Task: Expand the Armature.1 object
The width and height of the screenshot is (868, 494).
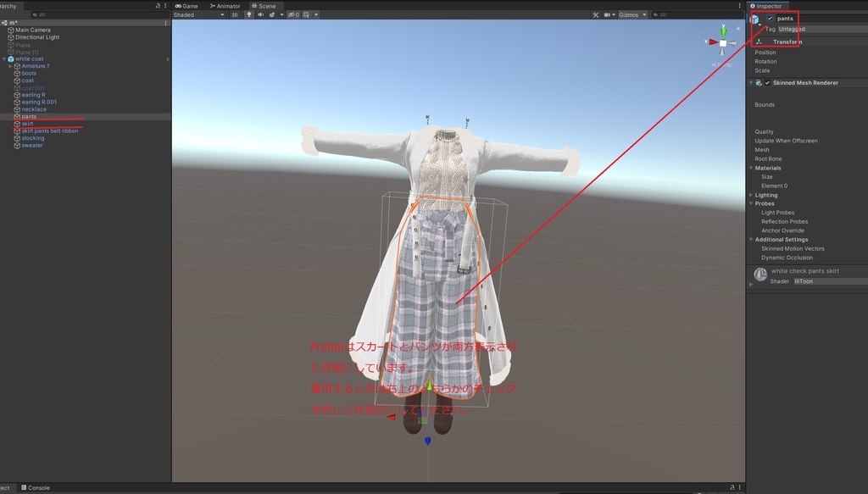Action: click(x=10, y=66)
